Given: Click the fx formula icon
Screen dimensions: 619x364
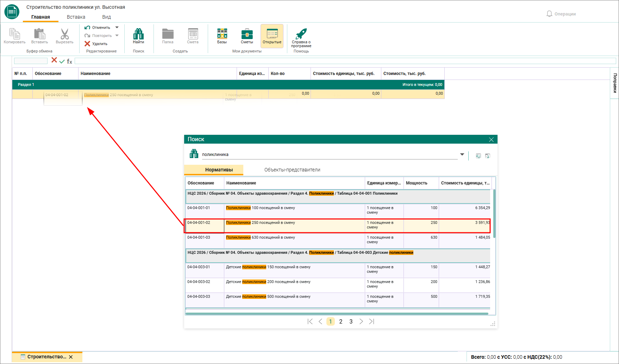Looking at the screenshot, I should [x=70, y=61].
